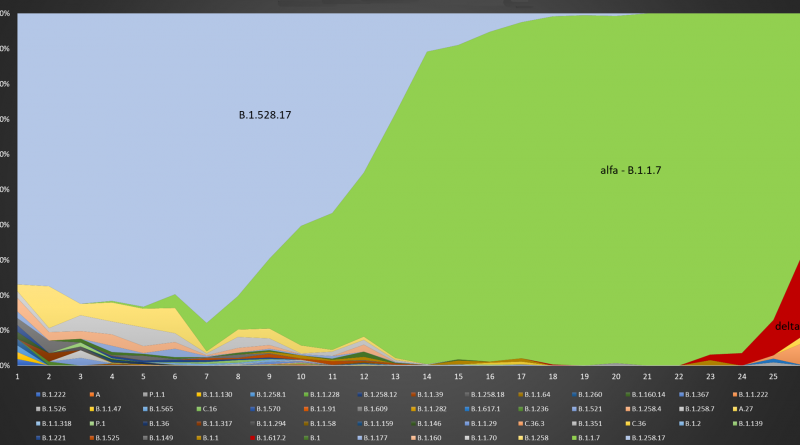Select legend entry B.1.1.294
Viewport: 800px width, 445px height.
268,424
